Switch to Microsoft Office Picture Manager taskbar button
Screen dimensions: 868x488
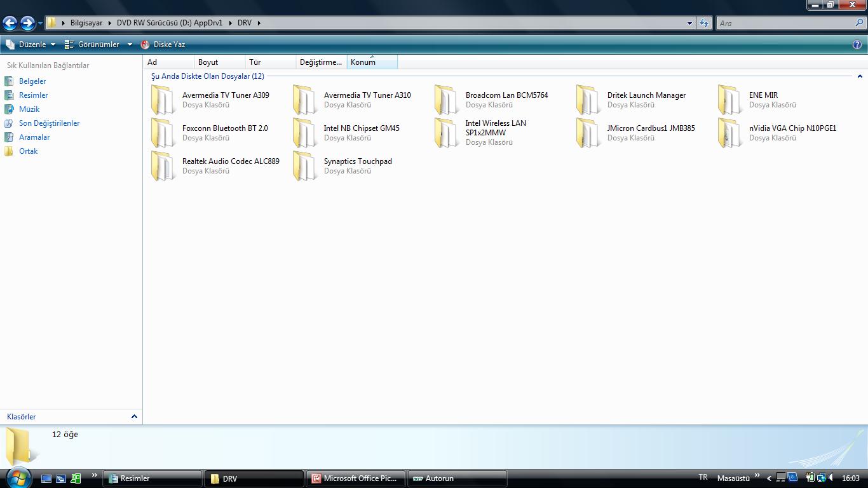[x=356, y=478]
